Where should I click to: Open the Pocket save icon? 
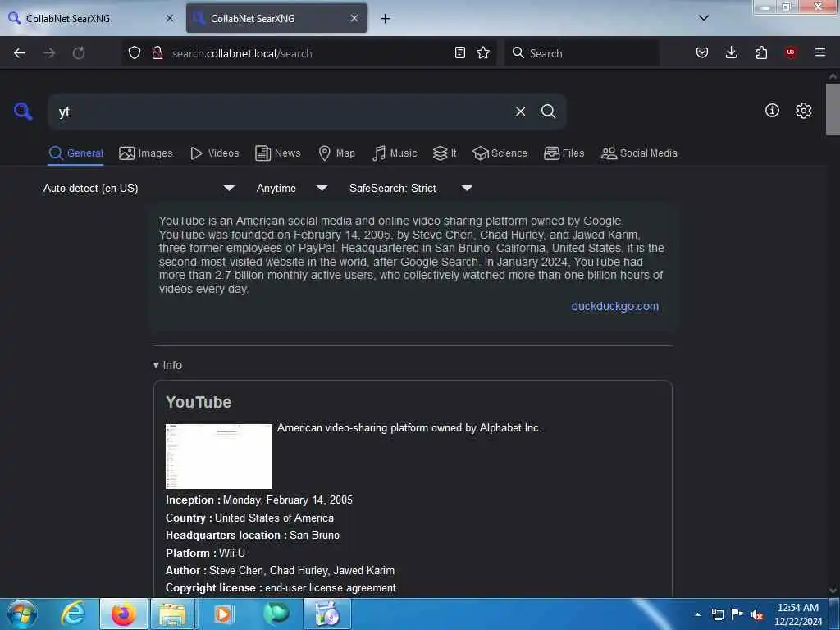[x=702, y=52]
